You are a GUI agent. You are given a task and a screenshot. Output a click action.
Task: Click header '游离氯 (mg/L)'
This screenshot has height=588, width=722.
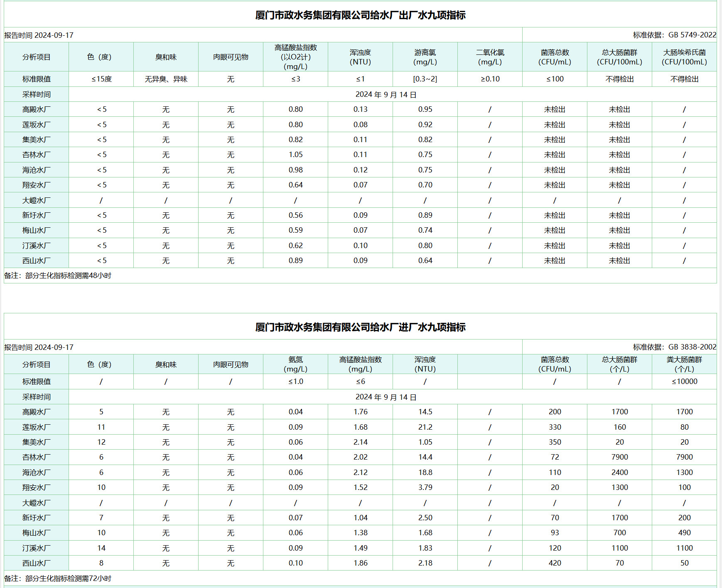click(425, 57)
